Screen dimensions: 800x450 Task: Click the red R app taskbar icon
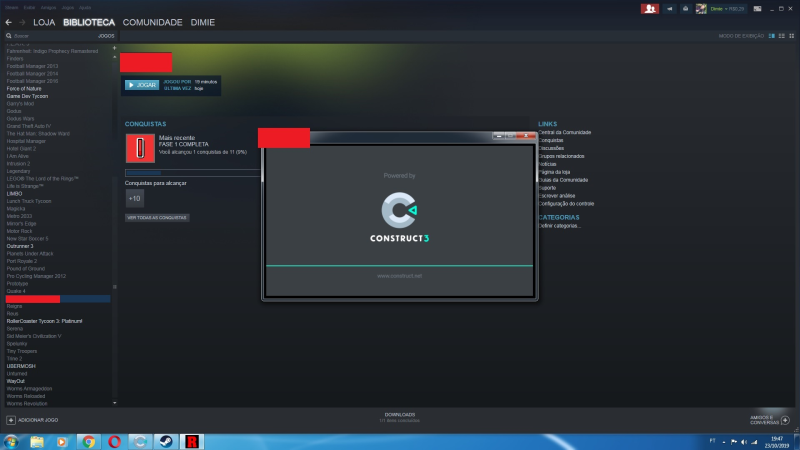pyautogui.click(x=192, y=442)
